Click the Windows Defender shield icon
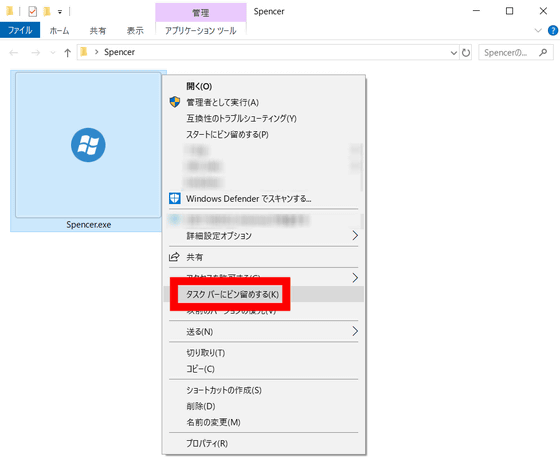 [175, 198]
